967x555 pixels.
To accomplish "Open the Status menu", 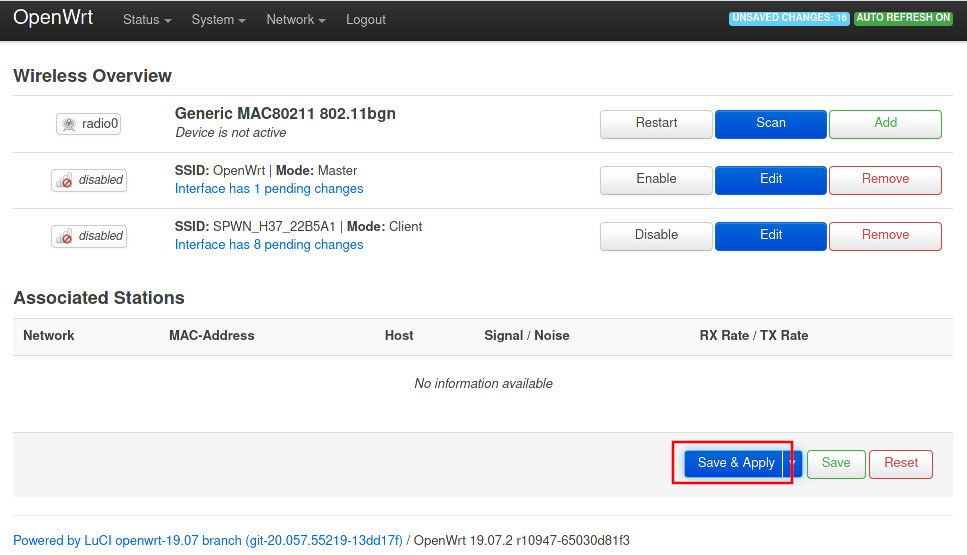I will (147, 20).
